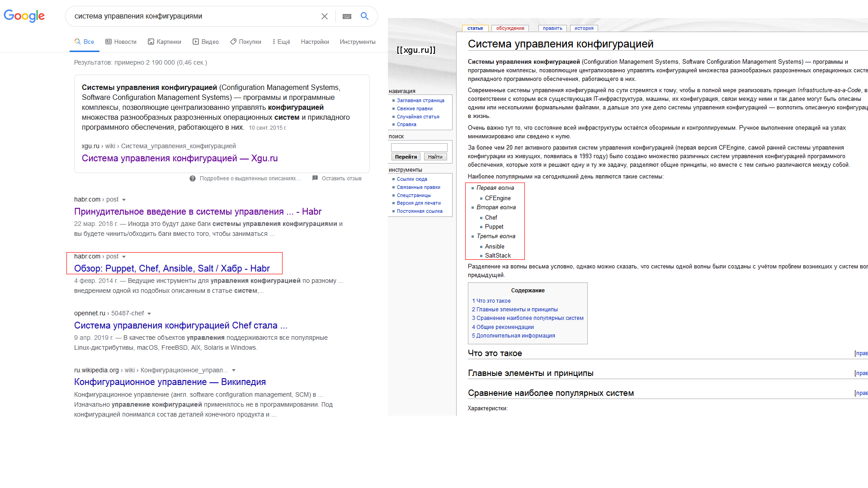Open dropdown arrow next to ru.wikipedia.org result
The image size is (868, 488).
[234, 371]
